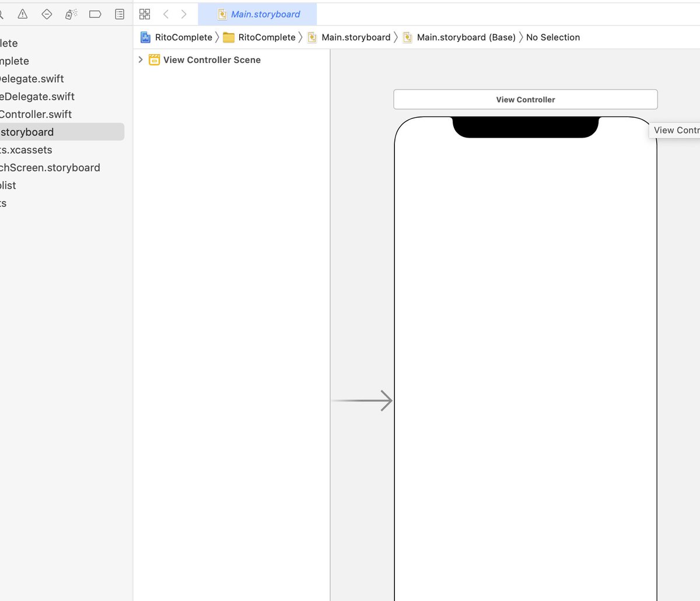Screen dimensions: 700x601
Task: Click the yellow folder icon in jump bar
Action: coord(229,37)
